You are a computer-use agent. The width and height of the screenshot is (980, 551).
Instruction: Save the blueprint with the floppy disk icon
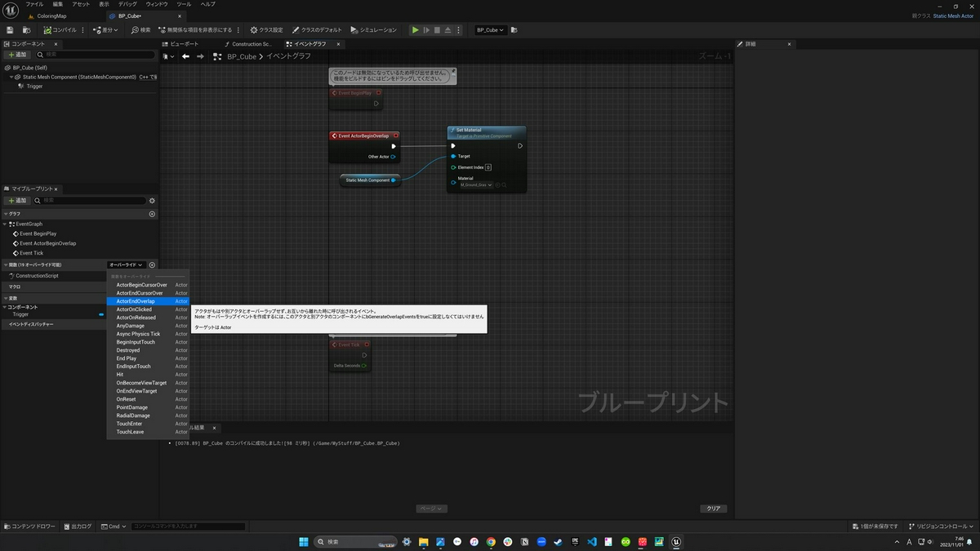10,30
